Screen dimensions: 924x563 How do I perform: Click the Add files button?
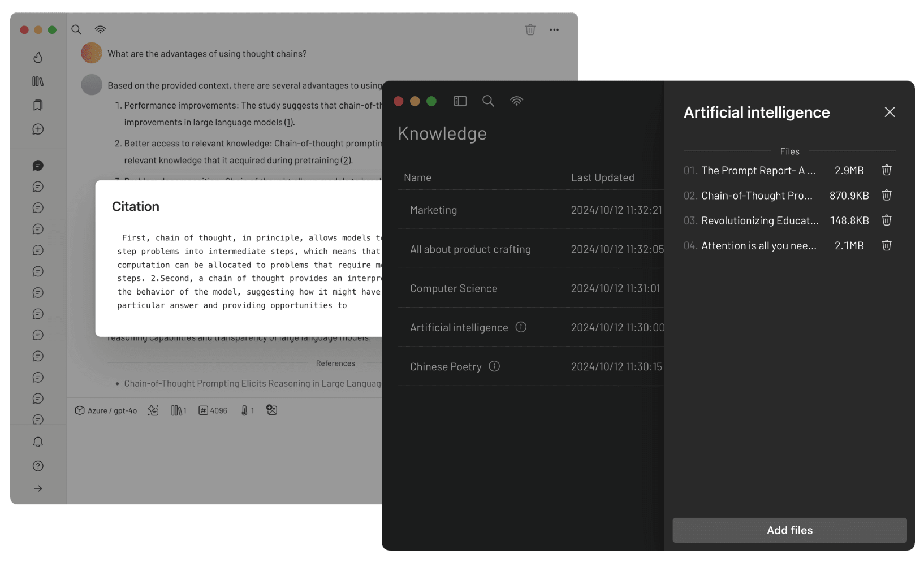pyautogui.click(x=789, y=530)
